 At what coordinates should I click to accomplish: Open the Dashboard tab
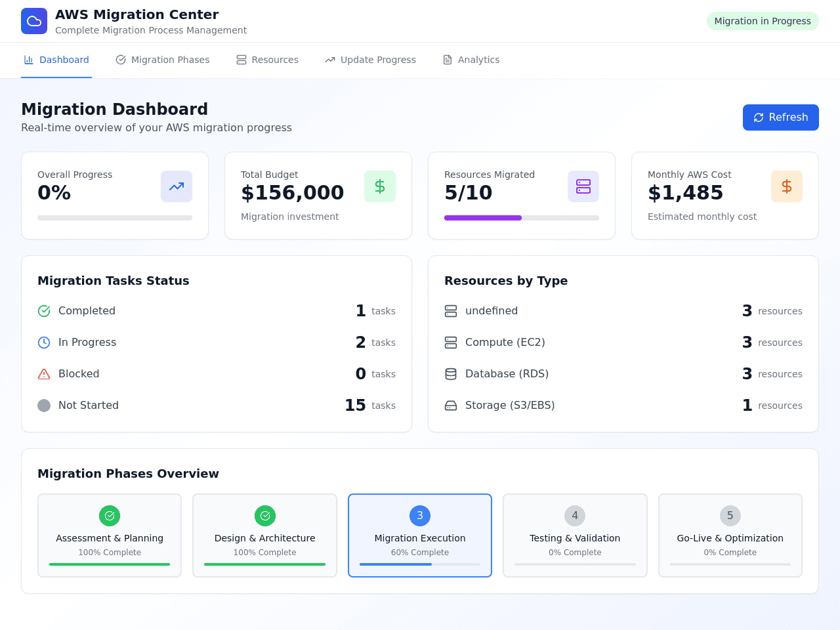[x=56, y=60]
